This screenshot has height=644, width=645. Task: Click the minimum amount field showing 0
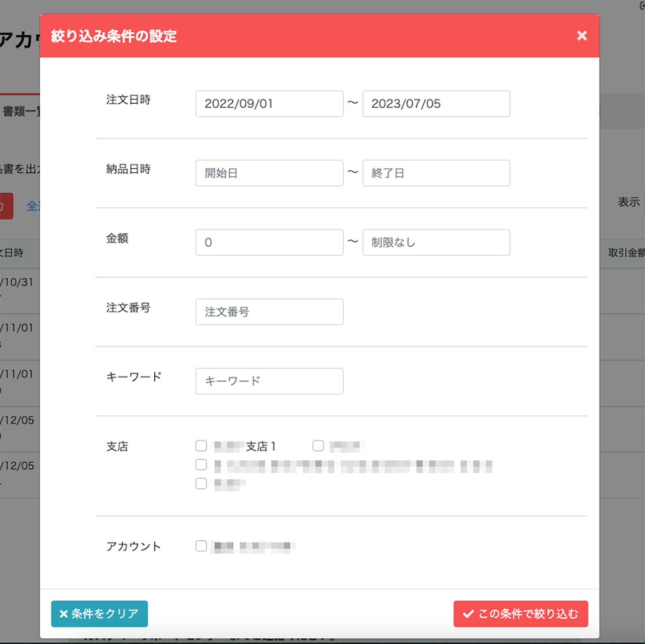pyautogui.click(x=269, y=243)
